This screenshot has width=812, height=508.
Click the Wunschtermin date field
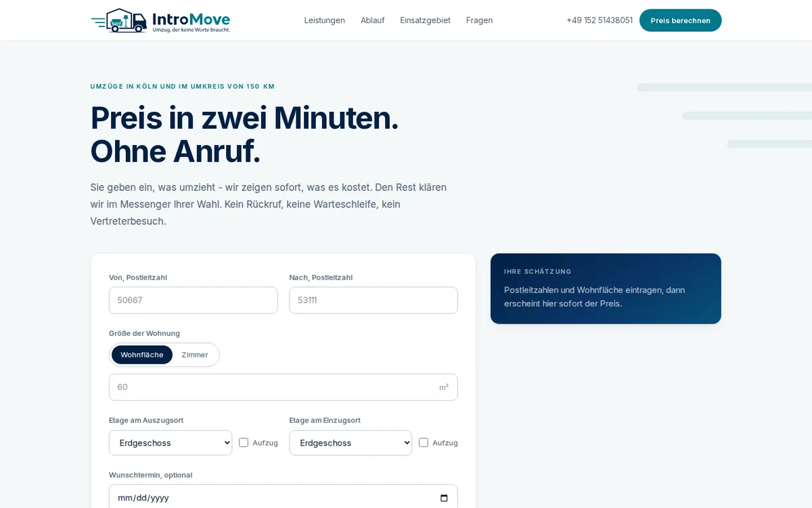(284, 498)
